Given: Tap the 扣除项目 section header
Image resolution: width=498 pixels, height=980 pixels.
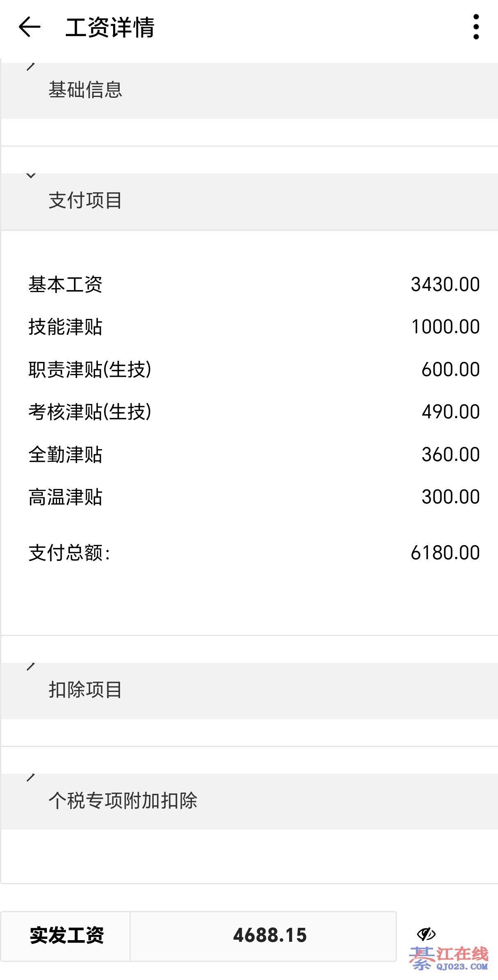Looking at the screenshot, I should point(85,689).
